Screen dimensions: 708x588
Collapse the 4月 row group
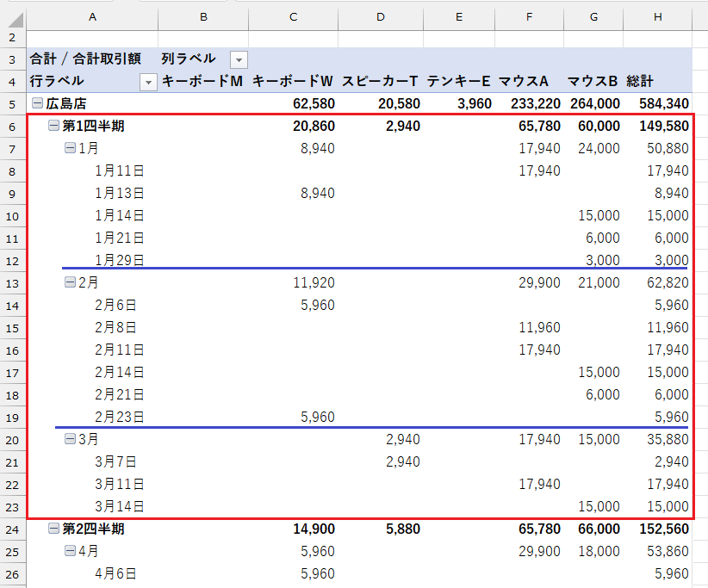70,552
